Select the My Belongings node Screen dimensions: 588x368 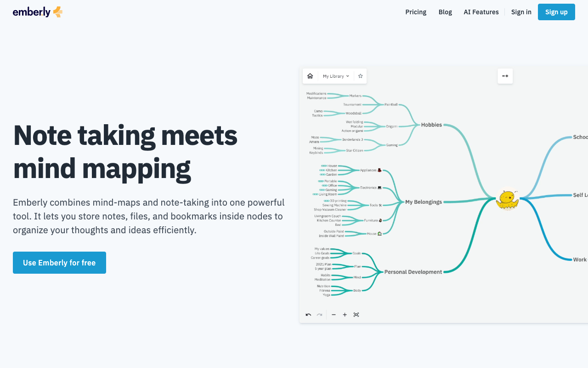[x=423, y=201]
